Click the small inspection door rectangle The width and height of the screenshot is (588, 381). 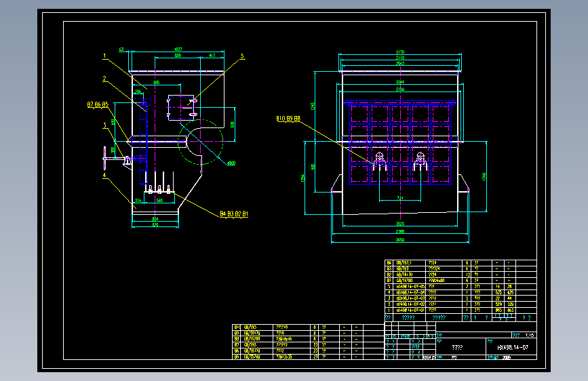(x=181, y=108)
